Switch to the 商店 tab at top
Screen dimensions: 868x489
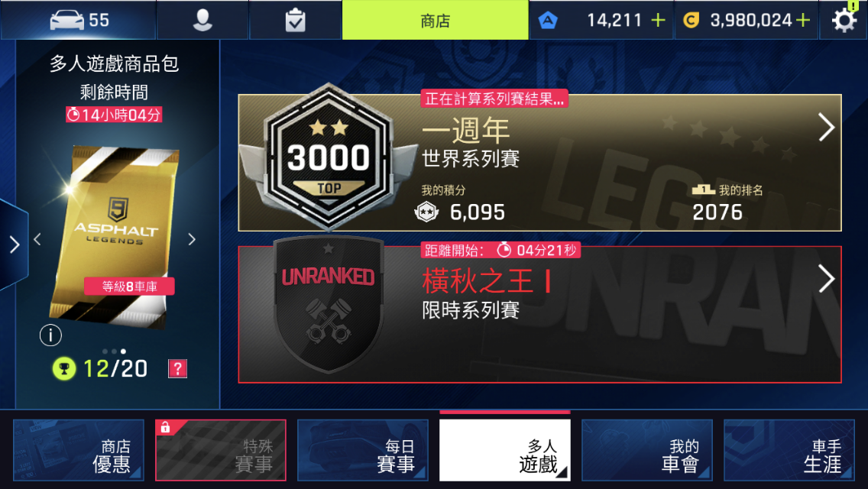point(435,21)
